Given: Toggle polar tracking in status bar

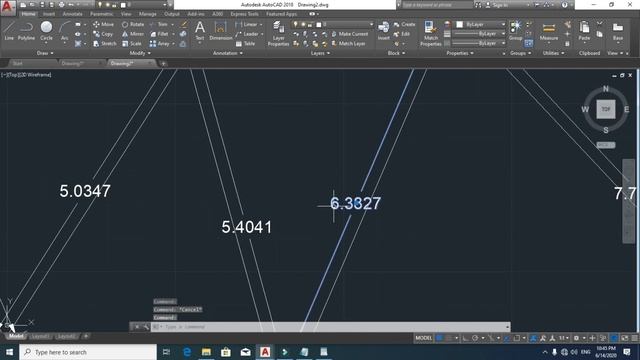Looking at the screenshot, I should pyautogui.click(x=475, y=338).
